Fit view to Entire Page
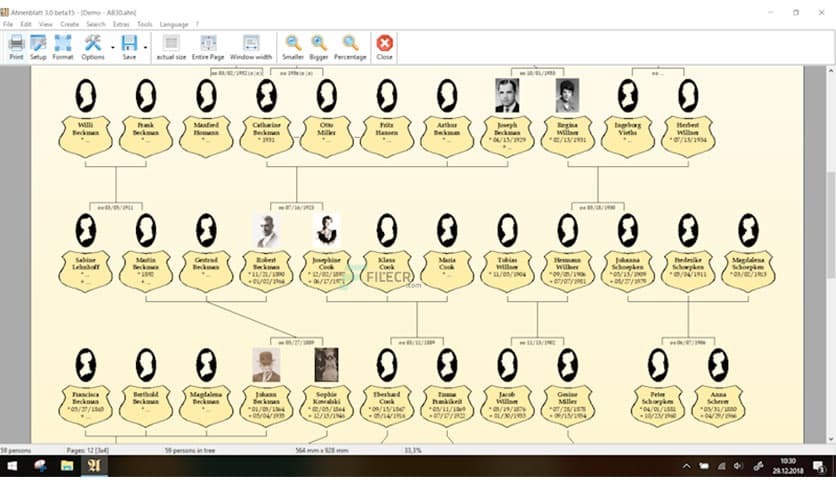836x484 pixels. (x=208, y=47)
